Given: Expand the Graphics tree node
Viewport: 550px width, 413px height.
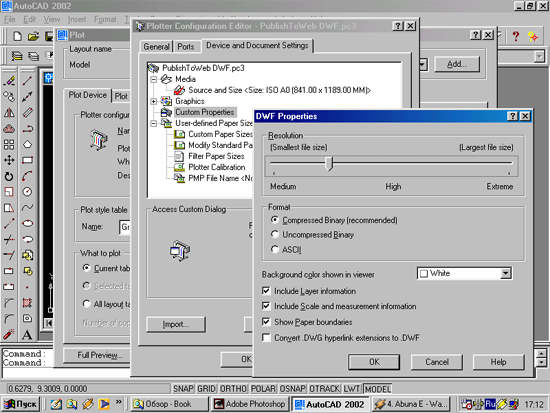Looking at the screenshot, I should [x=154, y=101].
